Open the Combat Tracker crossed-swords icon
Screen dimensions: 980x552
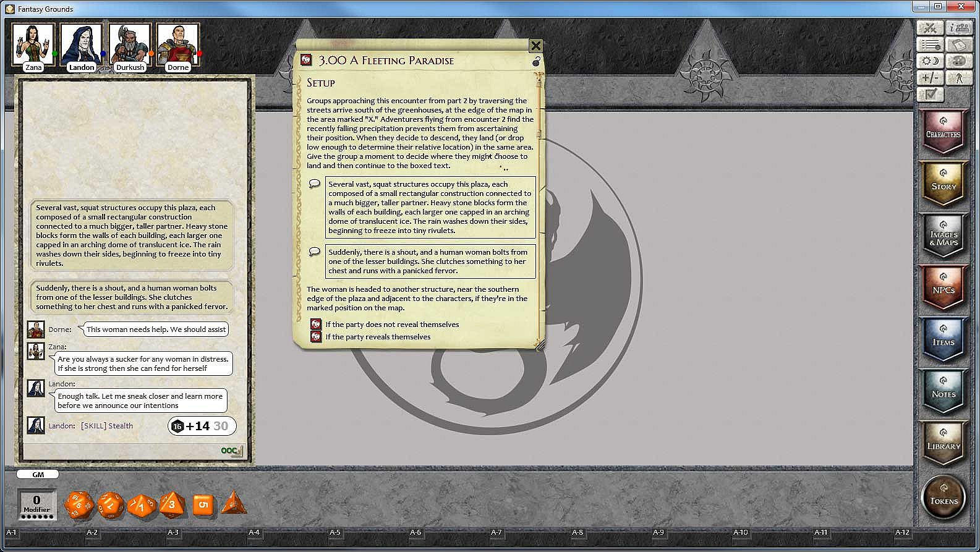[929, 28]
